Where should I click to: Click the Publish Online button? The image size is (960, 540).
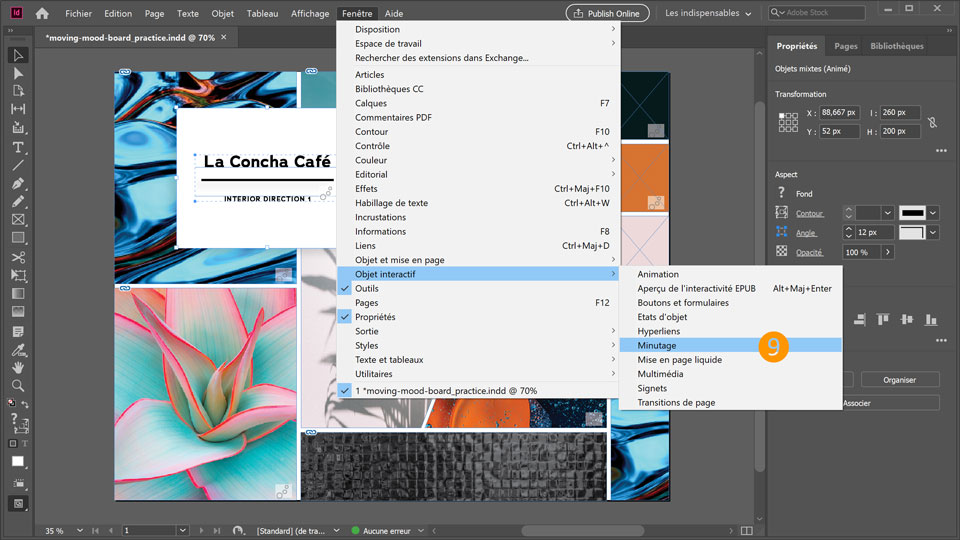coord(607,13)
